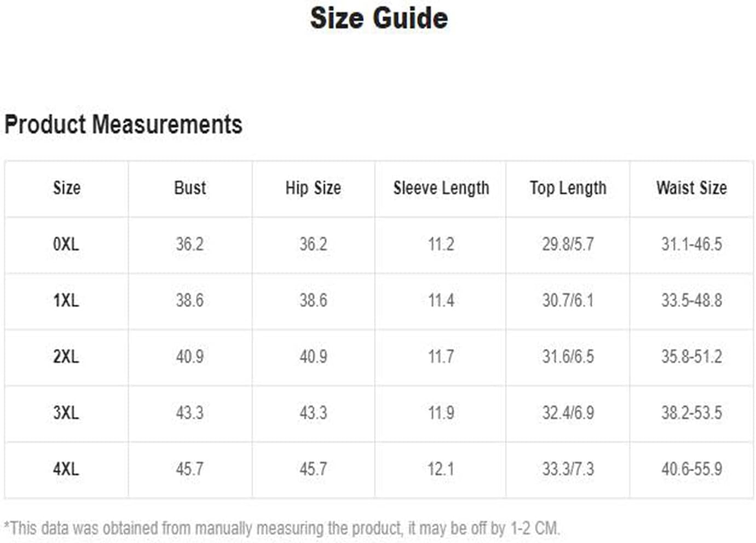Screen dimensions: 756x543
Task: Click the 3XL top length 32.4/6.9
Action: (568, 413)
